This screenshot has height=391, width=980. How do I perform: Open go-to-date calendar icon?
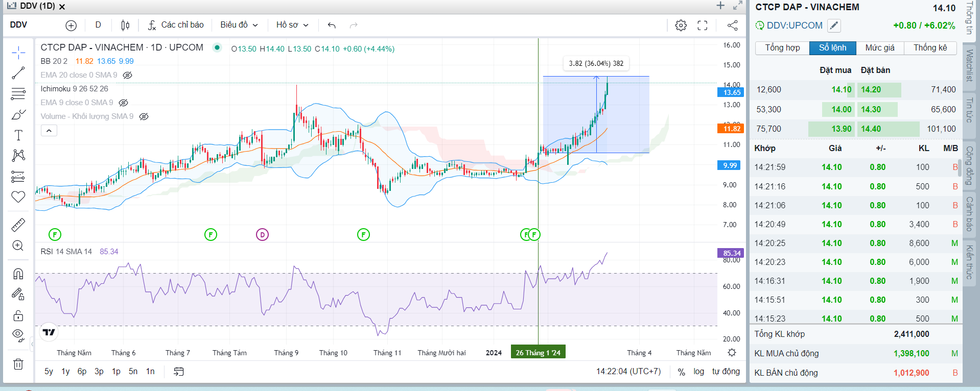pos(178,372)
